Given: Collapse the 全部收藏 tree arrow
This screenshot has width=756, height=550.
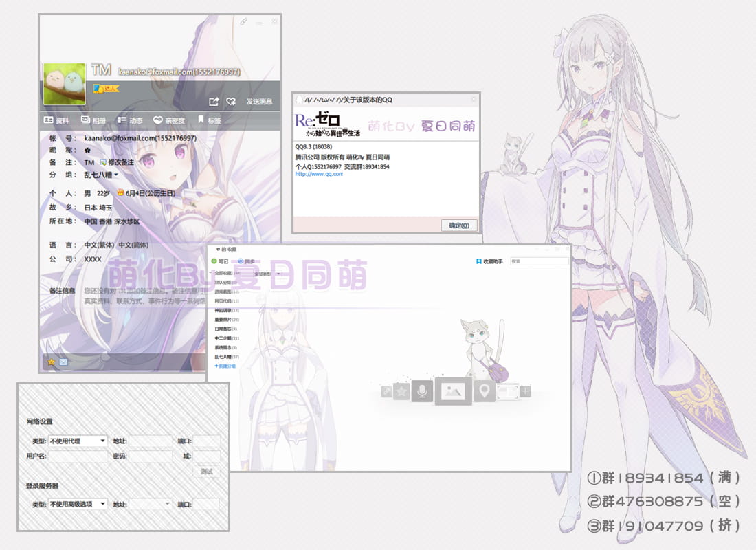Looking at the screenshot, I should pyautogui.click(x=212, y=273).
